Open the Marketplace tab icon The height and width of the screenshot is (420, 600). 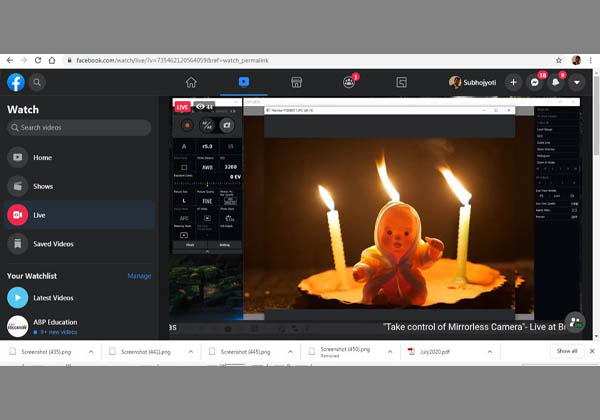pos(296,82)
